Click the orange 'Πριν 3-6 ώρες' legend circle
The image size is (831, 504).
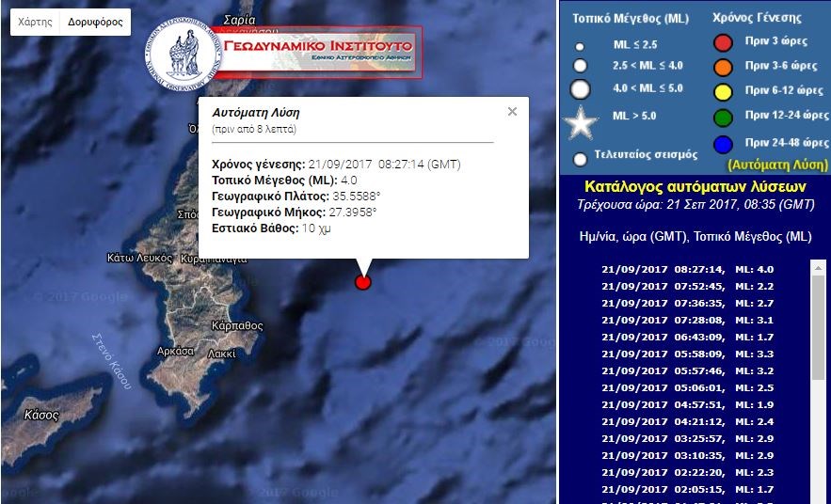[723, 66]
